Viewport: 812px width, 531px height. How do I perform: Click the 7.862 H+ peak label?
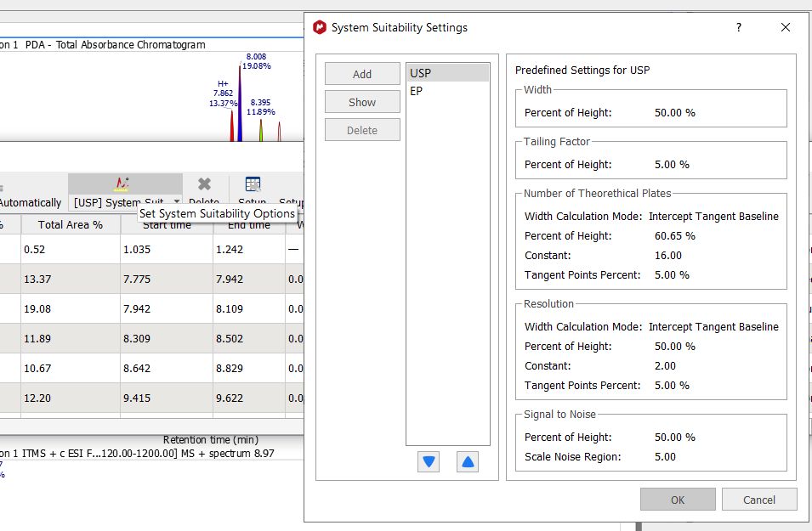tap(224, 93)
